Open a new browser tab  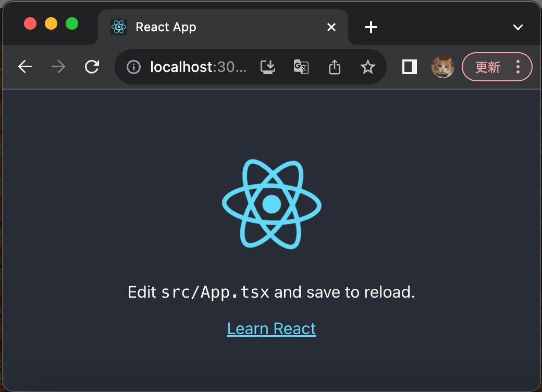371,27
